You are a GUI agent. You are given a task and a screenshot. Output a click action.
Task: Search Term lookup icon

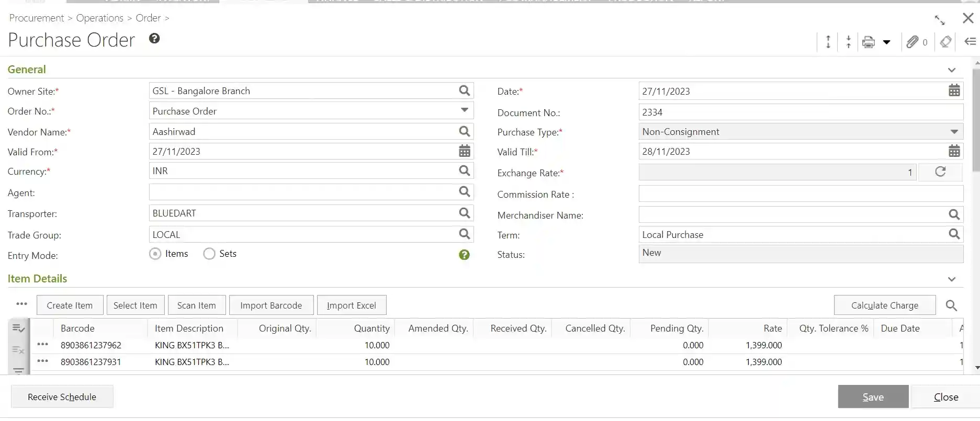954,234
